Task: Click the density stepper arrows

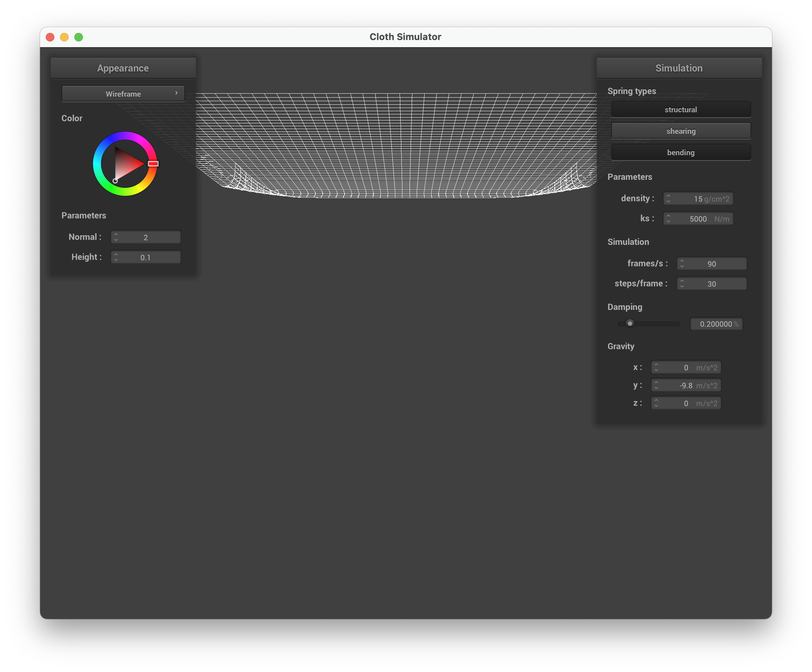Action: [668, 199]
